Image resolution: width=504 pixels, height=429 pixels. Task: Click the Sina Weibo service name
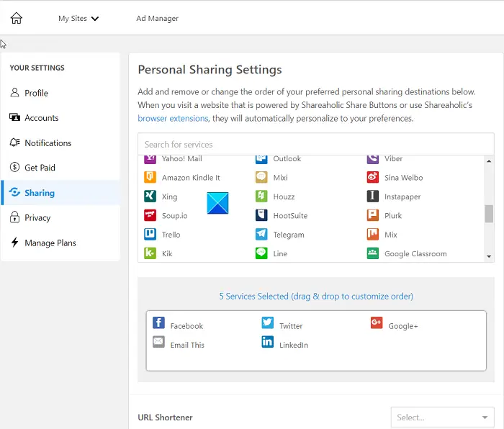coord(403,178)
